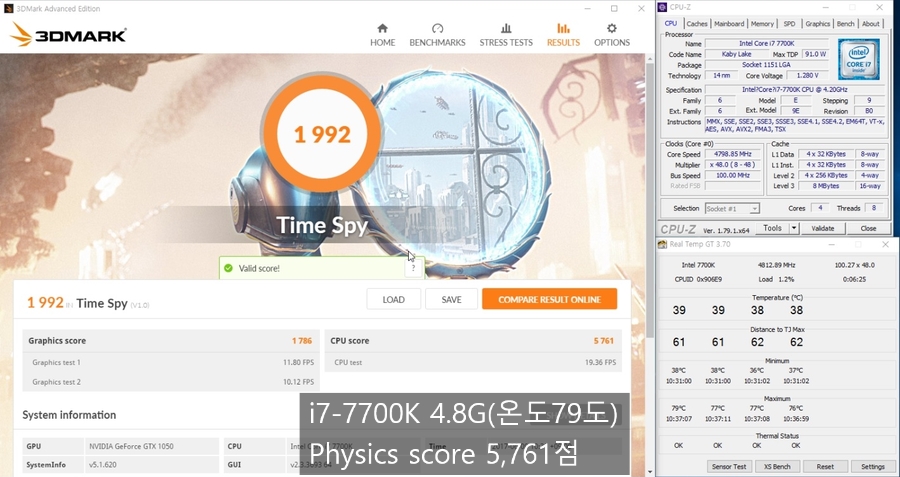Click the Validate button in CPU-Z
The image size is (900, 477).
823,228
